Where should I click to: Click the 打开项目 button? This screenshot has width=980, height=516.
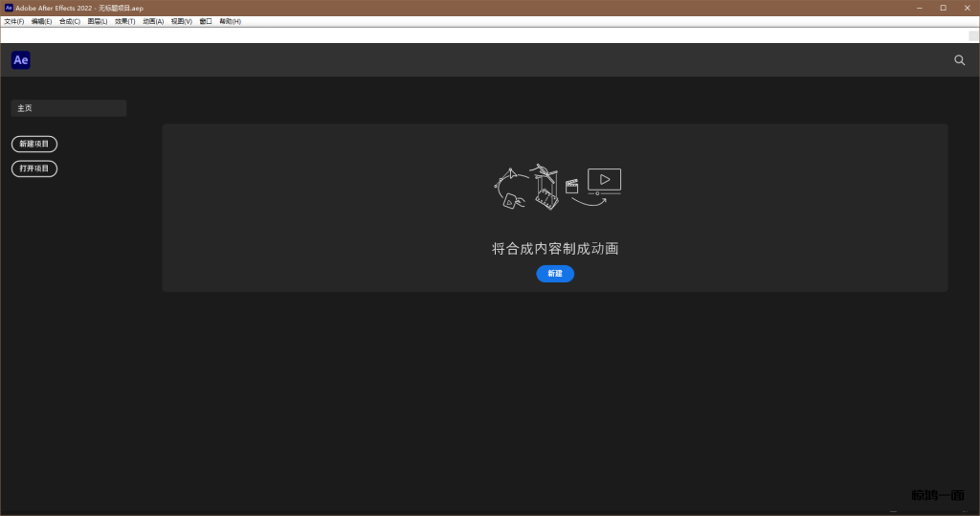[34, 168]
